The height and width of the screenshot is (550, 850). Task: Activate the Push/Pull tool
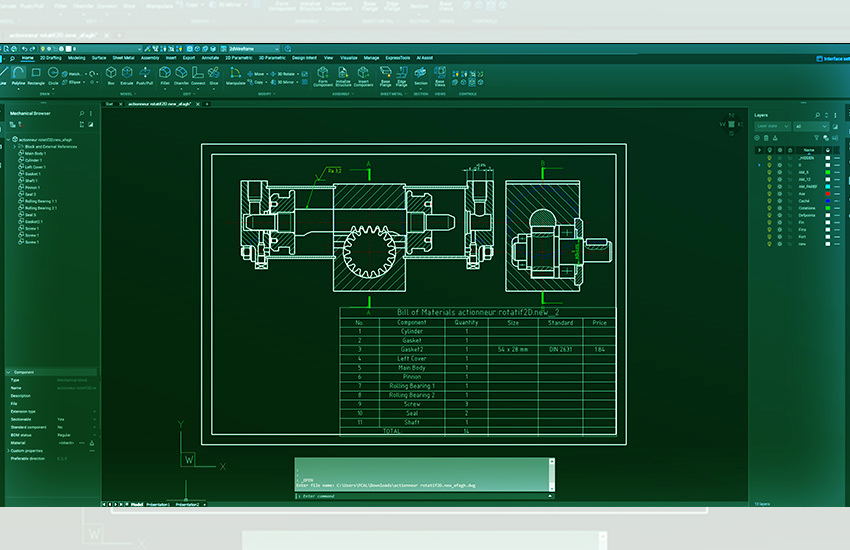click(x=145, y=76)
